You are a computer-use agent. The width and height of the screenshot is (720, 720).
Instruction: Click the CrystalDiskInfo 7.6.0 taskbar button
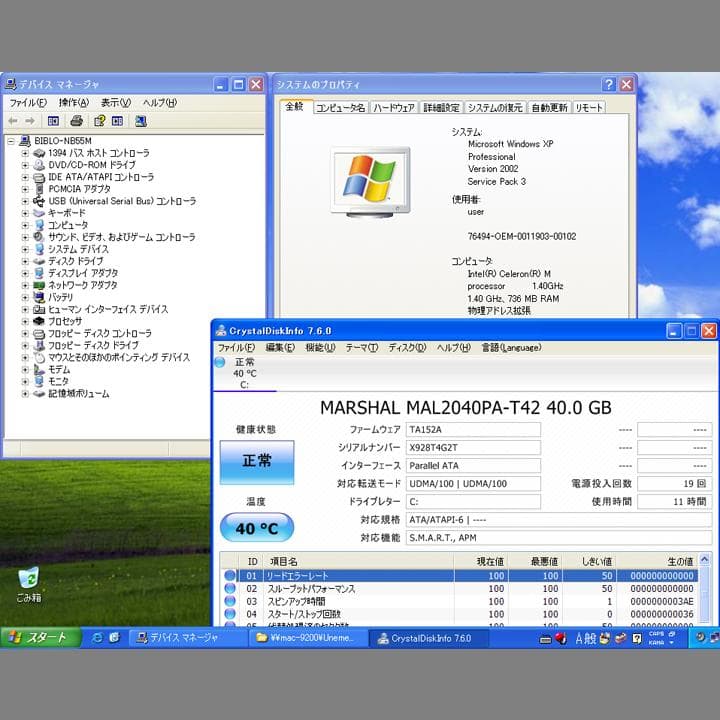[x=428, y=638]
